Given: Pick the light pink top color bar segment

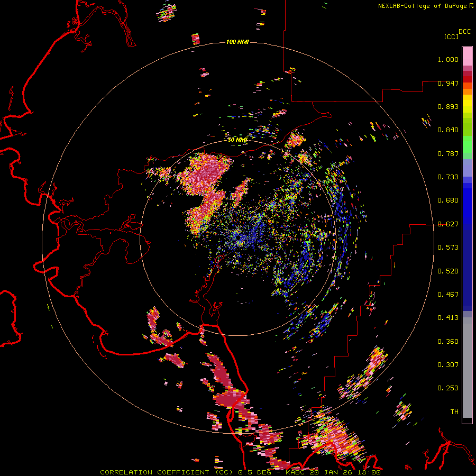Looking at the screenshot, I should pos(467,57).
